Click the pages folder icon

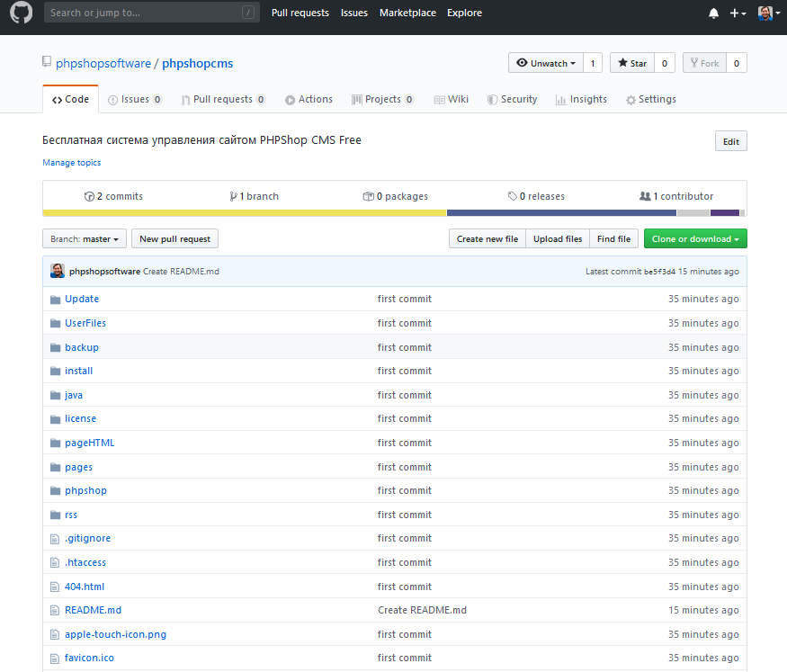(55, 467)
